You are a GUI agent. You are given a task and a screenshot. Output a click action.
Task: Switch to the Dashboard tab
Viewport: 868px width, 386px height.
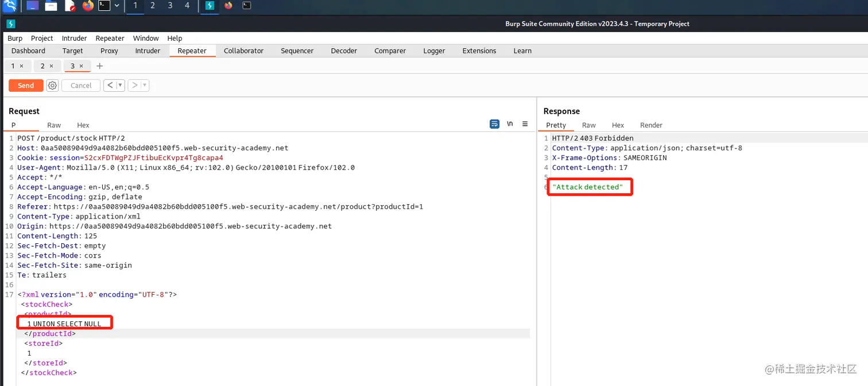[x=28, y=50]
